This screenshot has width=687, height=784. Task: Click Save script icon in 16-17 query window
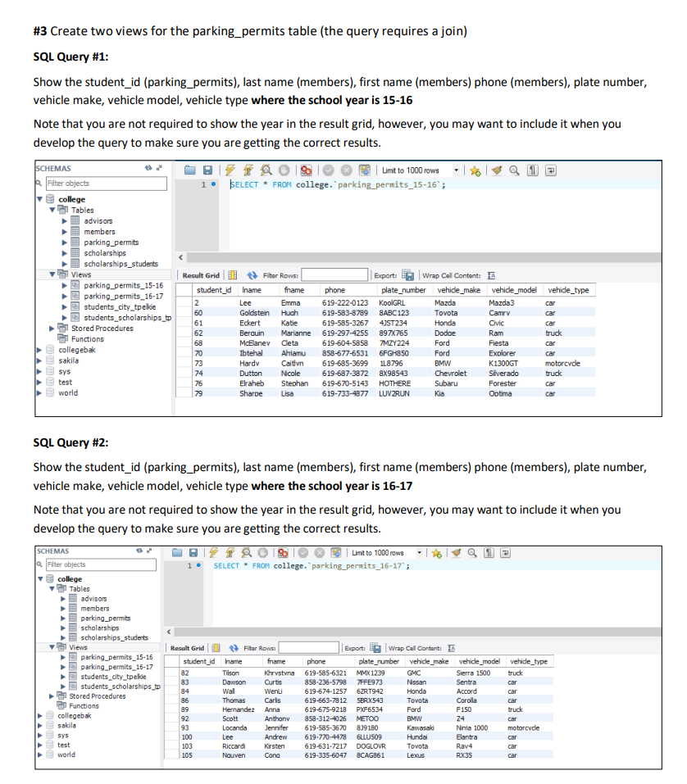tap(193, 552)
